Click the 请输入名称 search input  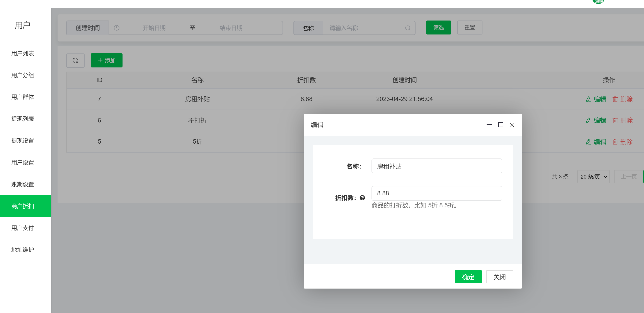363,28
